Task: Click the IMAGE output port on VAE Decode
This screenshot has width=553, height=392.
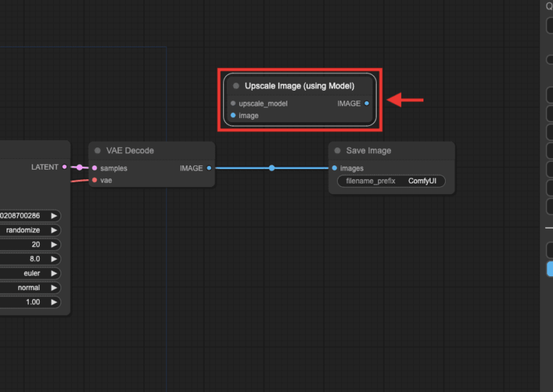Action: point(209,168)
